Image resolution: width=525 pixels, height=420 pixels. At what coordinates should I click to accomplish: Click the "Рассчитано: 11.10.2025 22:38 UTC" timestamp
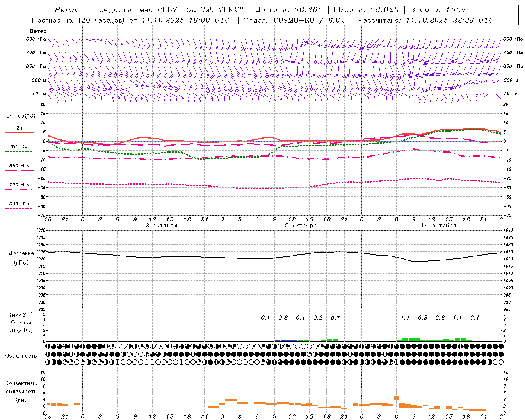pos(426,20)
